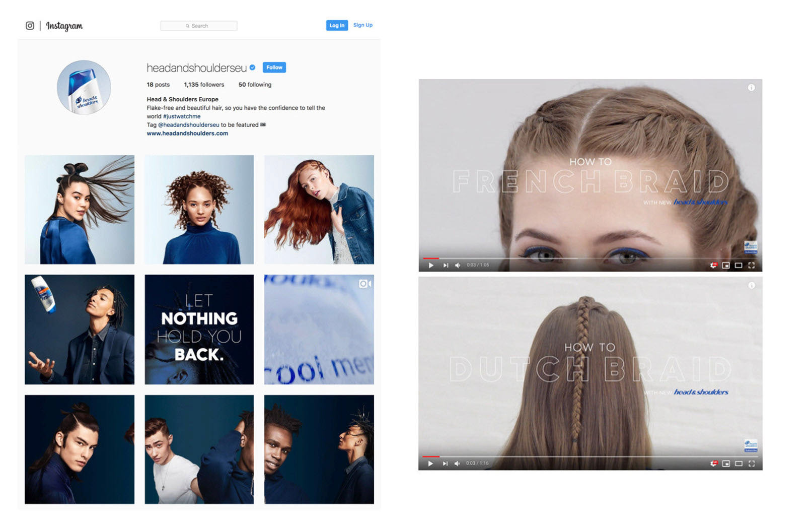Screen dimensions: 812x522
Task: Click the 'Head & Shoulders Europe' profile name
Action: point(183,99)
